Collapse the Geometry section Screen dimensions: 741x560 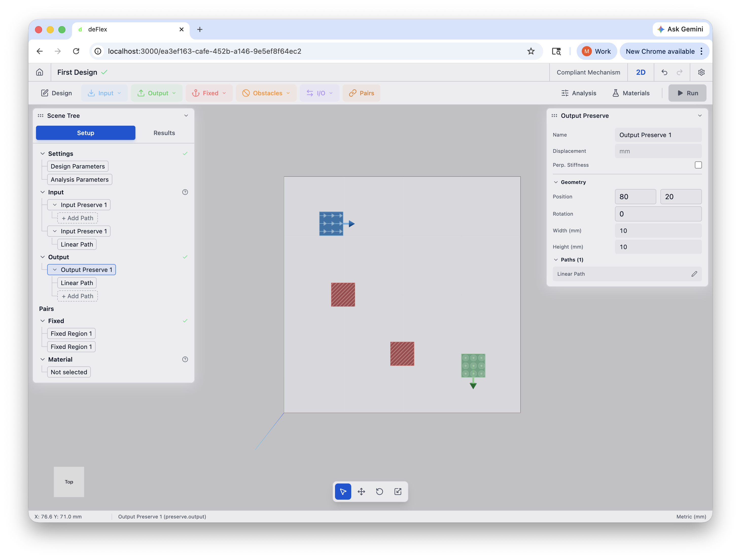[x=556, y=182]
